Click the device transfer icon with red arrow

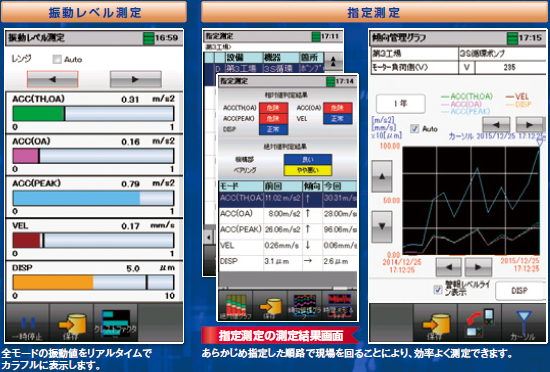479,323
